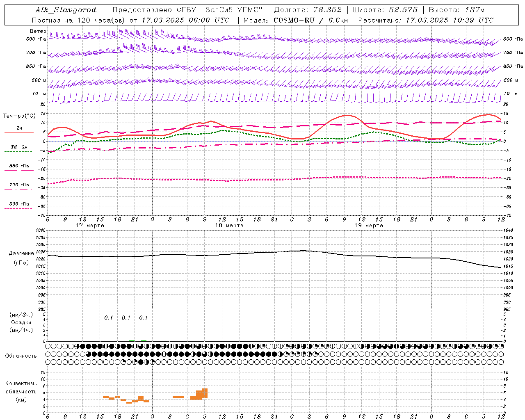This screenshot has width=525, height=420.
Task: Click the 18 марта date label
Action: (x=229, y=226)
